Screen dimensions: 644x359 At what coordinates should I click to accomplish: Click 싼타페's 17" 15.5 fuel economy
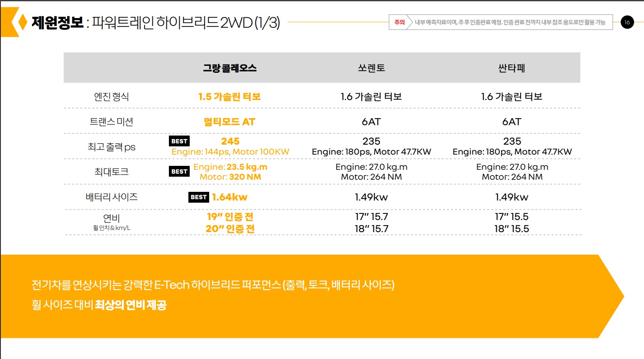[x=512, y=217]
